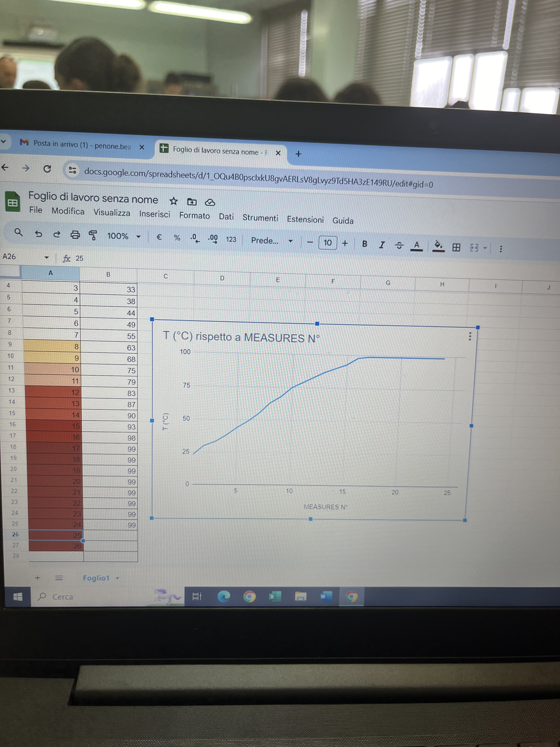Go back in browser
This screenshot has width=560, height=747.
click(x=5, y=167)
